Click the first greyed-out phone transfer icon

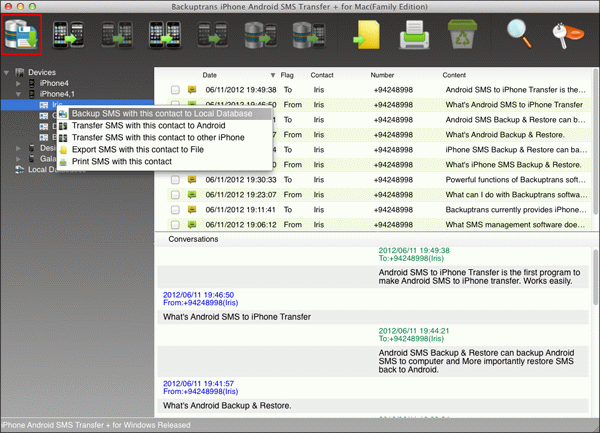(x=117, y=35)
